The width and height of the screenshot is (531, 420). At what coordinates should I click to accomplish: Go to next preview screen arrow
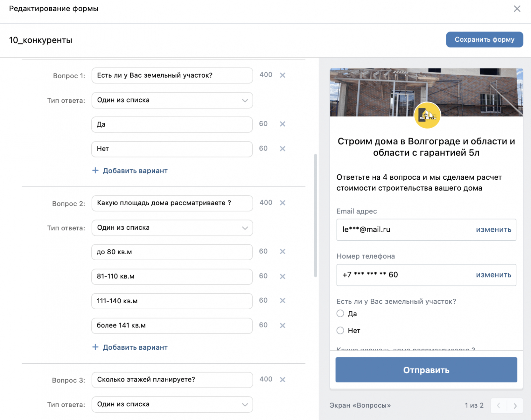[515, 406]
